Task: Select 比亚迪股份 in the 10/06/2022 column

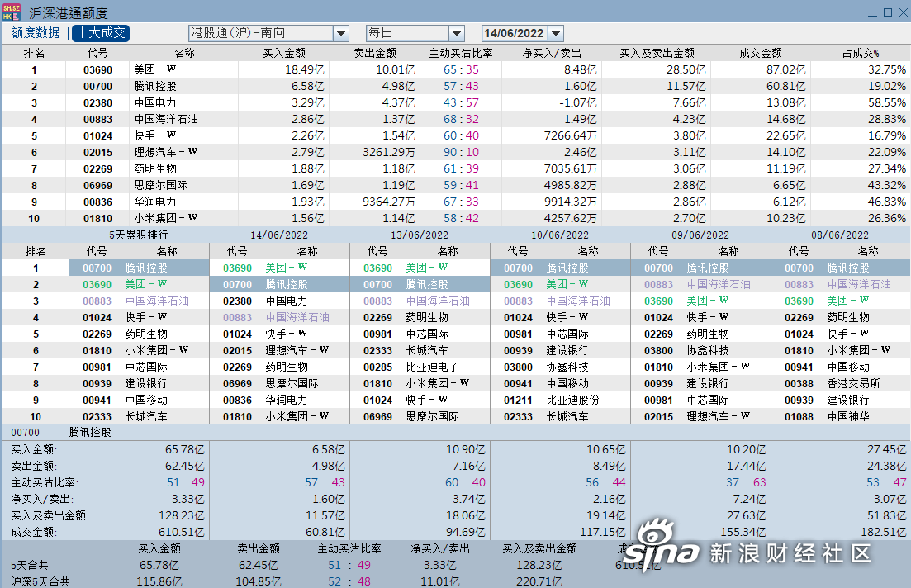Action: [x=573, y=401]
